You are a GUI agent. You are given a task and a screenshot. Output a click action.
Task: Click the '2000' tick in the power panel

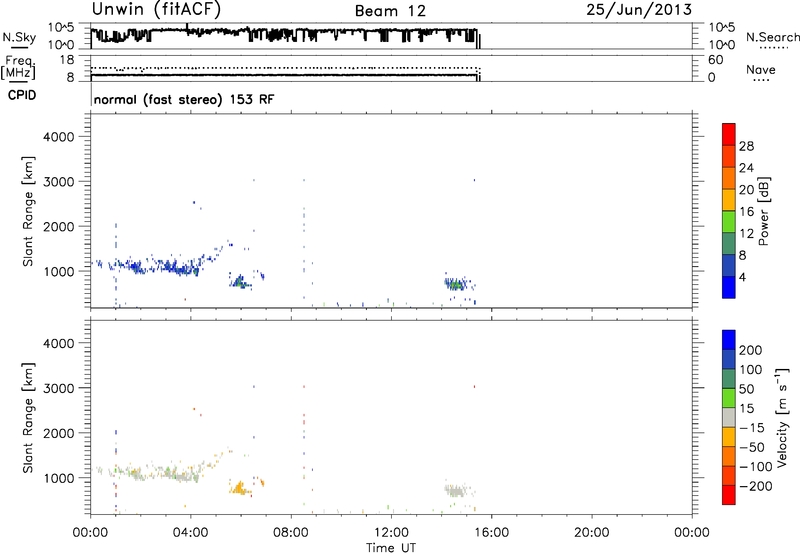[59, 226]
